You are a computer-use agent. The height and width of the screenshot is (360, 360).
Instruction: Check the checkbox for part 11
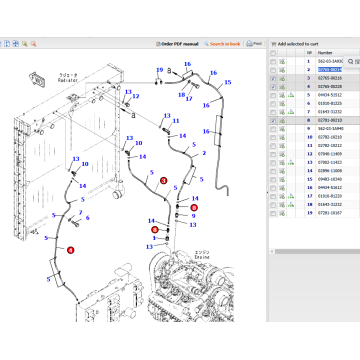click(x=273, y=146)
